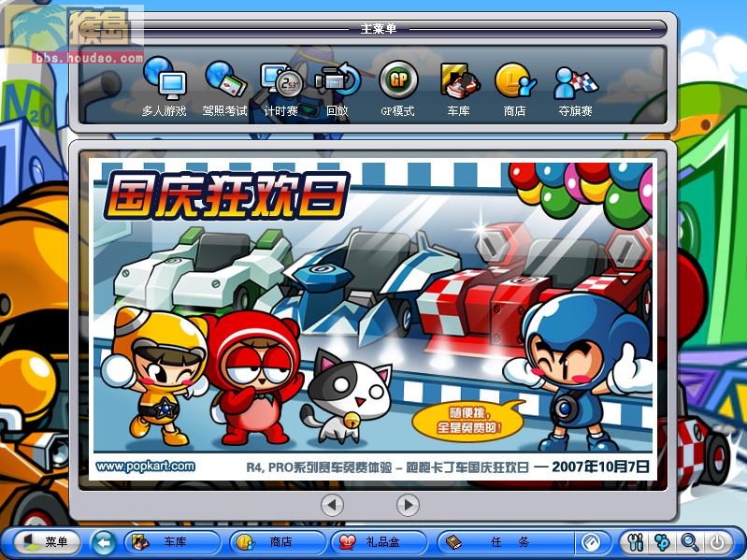Open 车库 from the bottom bar
The width and height of the screenshot is (747, 560).
coord(173,542)
